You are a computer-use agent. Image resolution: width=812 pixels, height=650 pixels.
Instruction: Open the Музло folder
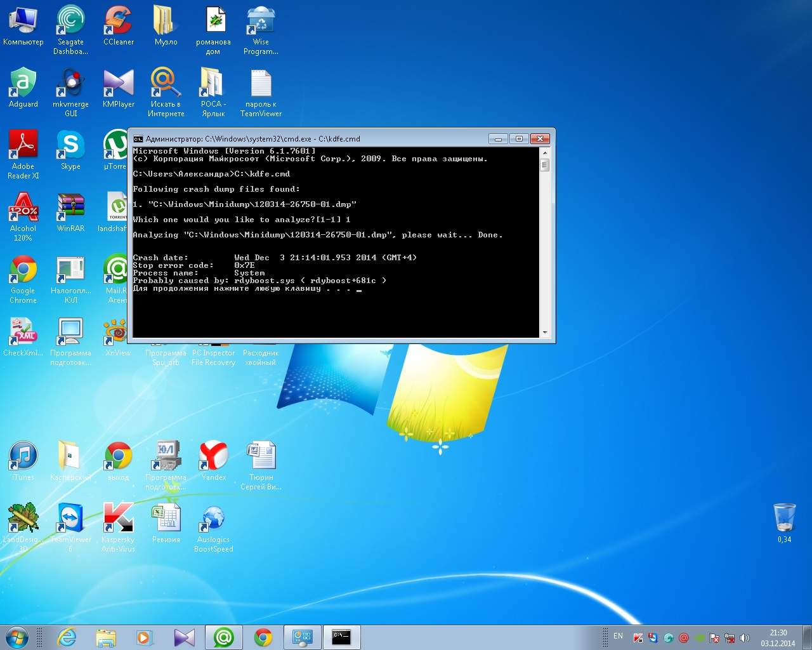pos(166,25)
